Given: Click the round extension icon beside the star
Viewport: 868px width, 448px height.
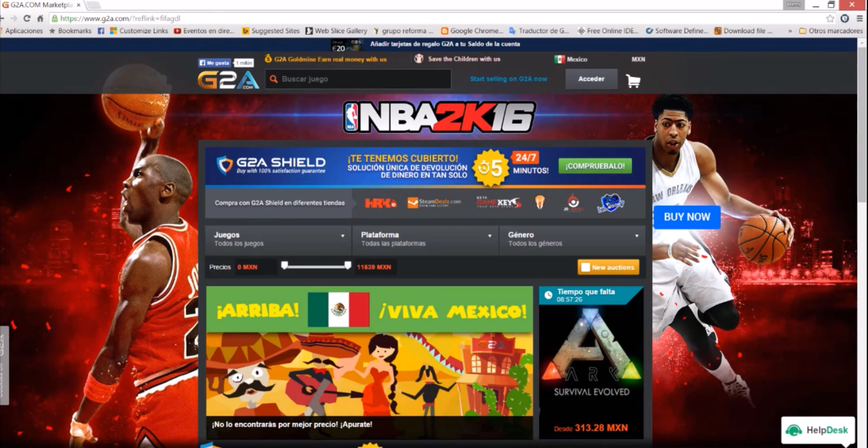Looking at the screenshot, I should coord(845,18).
